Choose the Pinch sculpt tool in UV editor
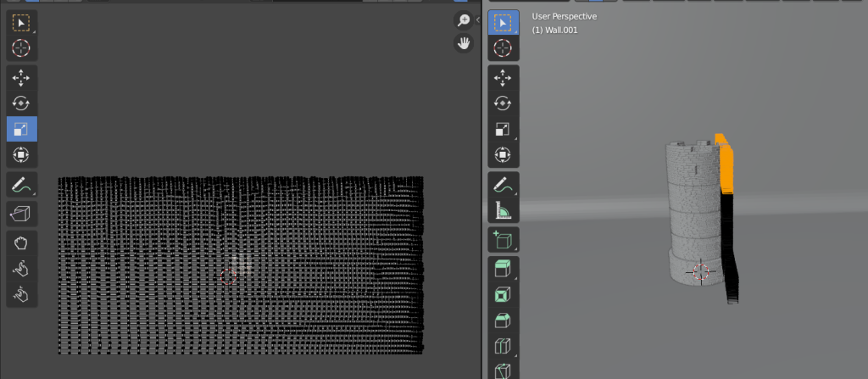 click(22, 294)
